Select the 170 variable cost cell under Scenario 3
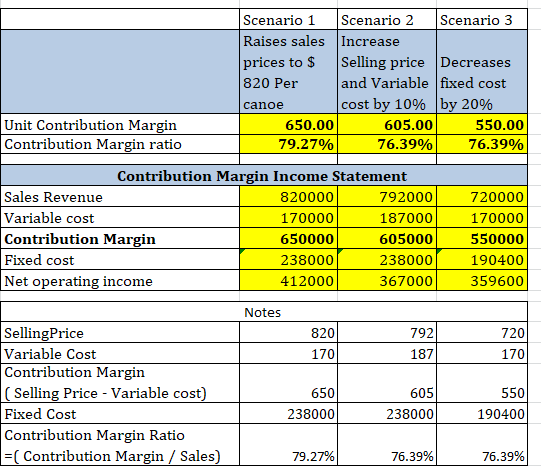541x466 pixels. click(482, 354)
